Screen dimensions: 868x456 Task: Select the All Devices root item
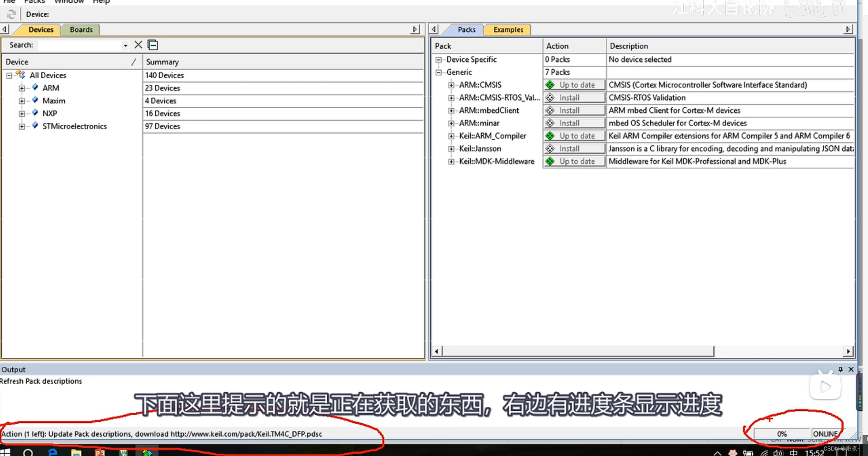click(x=48, y=75)
